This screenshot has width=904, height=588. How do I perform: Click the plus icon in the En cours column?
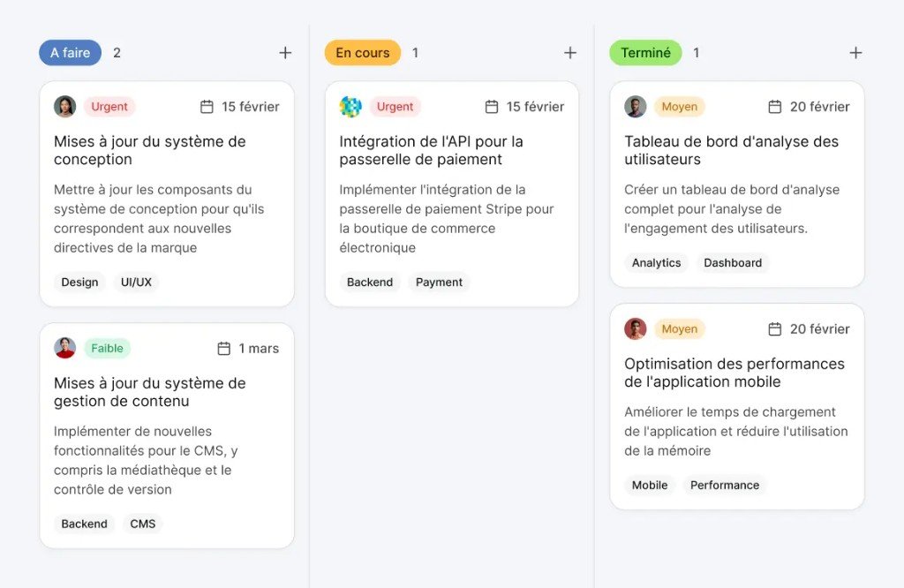point(570,52)
